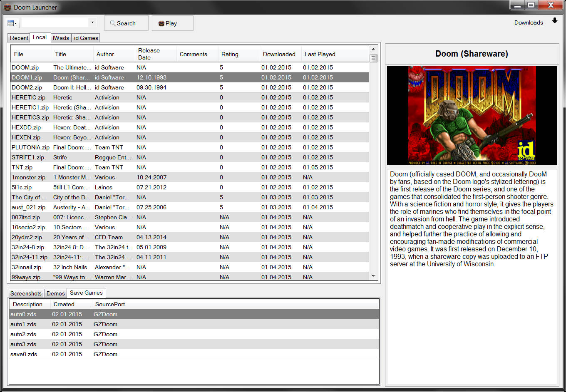Open the Demos tab
This screenshot has width=566, height=392.
55,293
